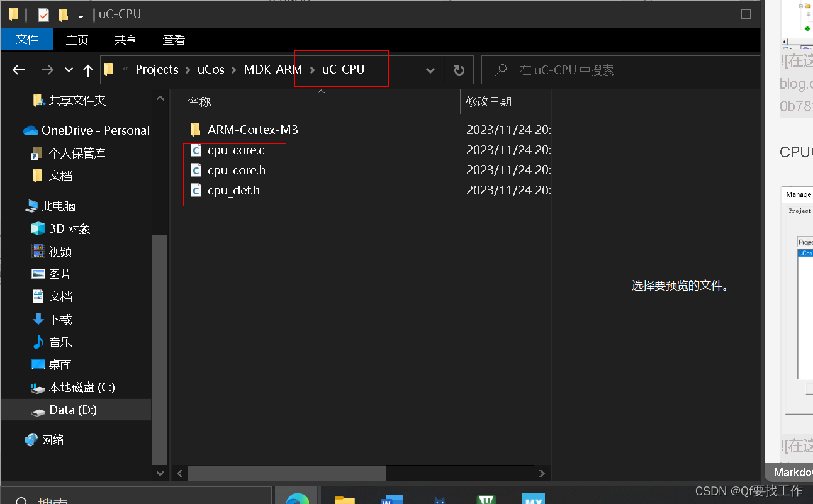Image resolution: width=813 pixels, height=504 pixels.
Task: Click MDK-ARM in the address path
Action: (273, 69)
